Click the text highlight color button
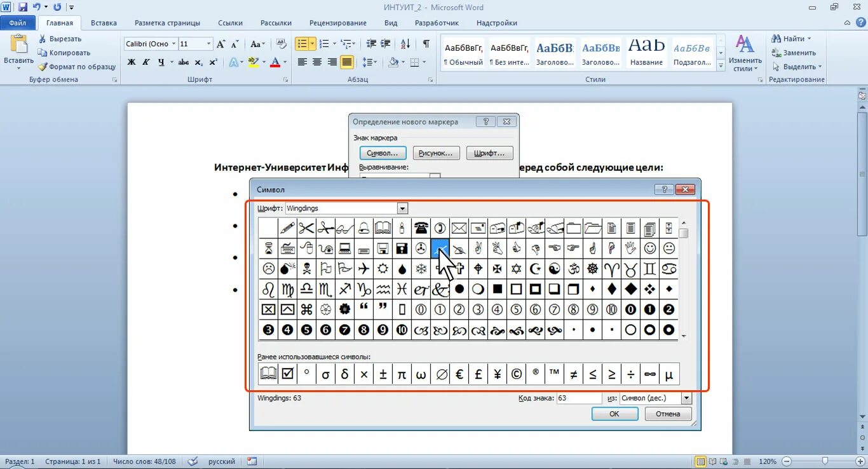Screen dimensions: 868x469 click(253, 62)
